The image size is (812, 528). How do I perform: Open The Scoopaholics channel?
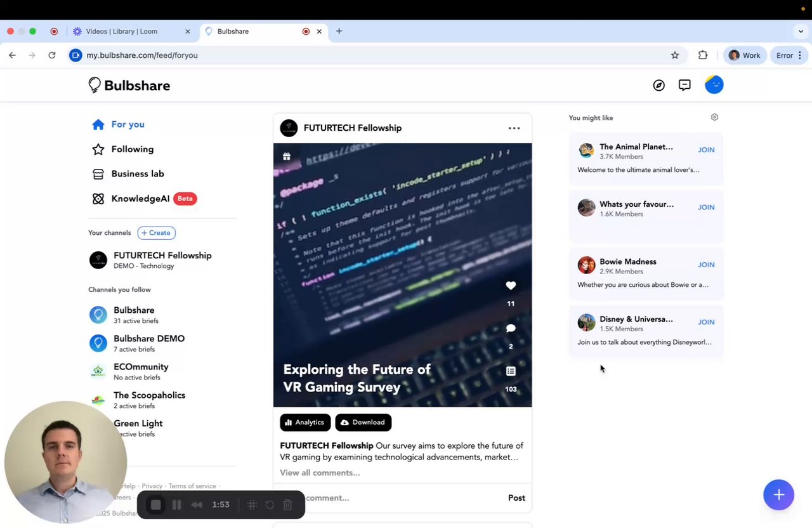(x=138, y=400)
